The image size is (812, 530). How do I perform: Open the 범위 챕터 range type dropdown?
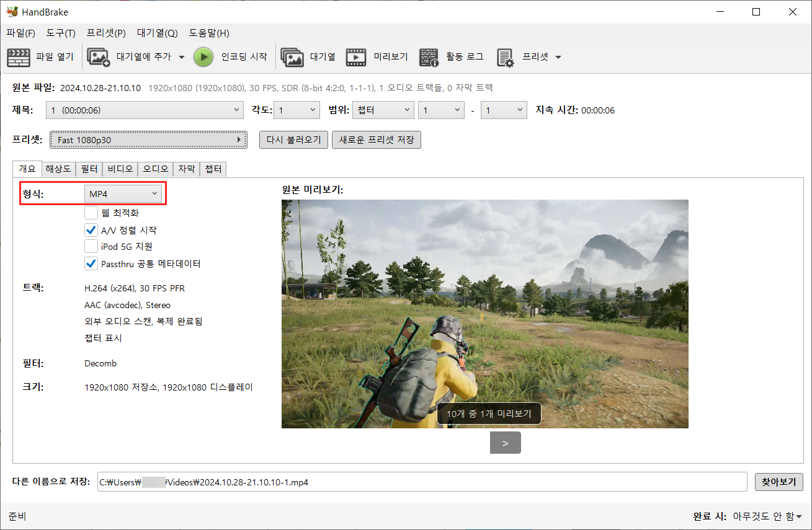(x=383, y=110)
